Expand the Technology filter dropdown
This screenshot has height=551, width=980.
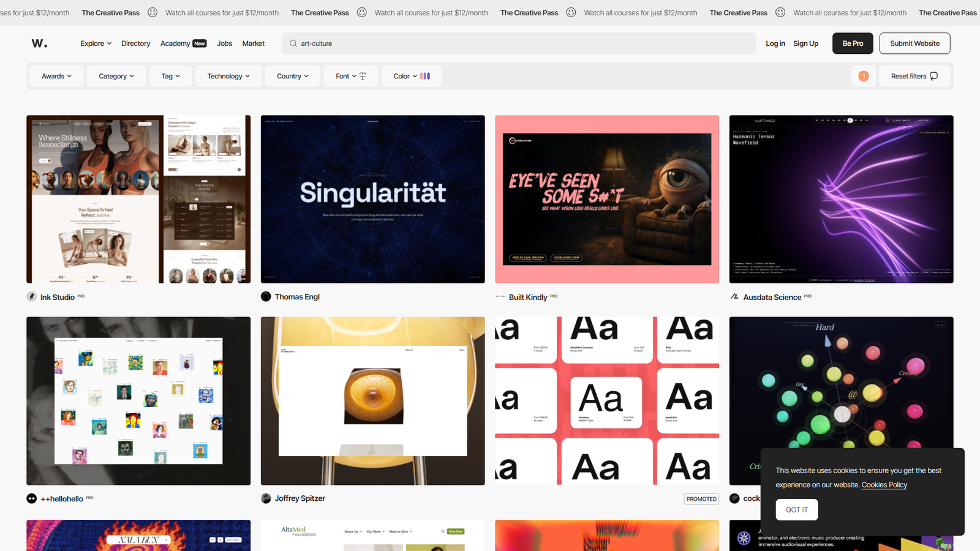pyautogui.click(x=228, y=76)
